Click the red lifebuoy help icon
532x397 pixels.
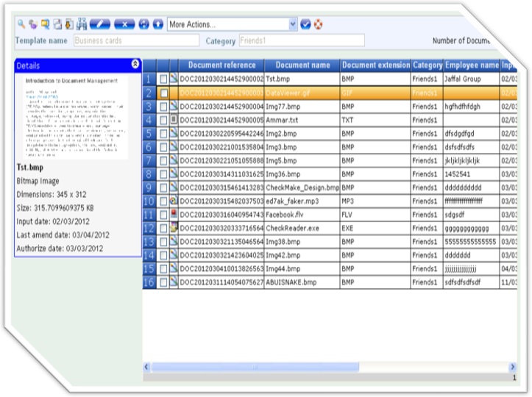pos(319,24)
